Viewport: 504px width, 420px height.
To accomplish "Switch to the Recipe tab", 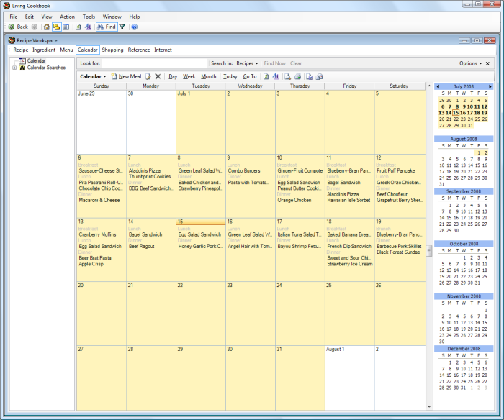I will [21, 50].
